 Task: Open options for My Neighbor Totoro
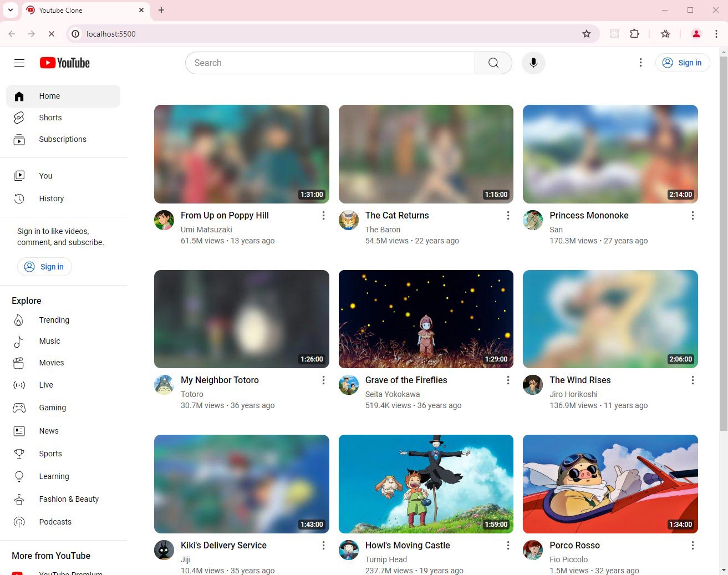[x=323, y=380]
